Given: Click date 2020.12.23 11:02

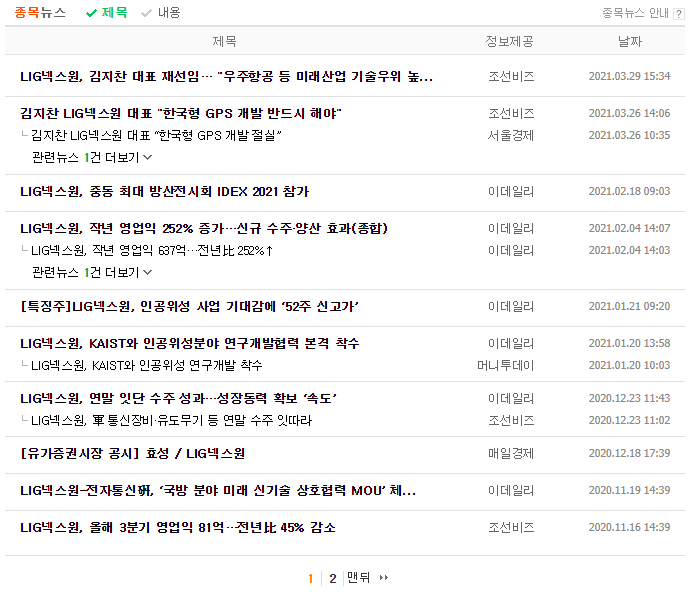Looking at the screenshot, I should tap(629, 421).
